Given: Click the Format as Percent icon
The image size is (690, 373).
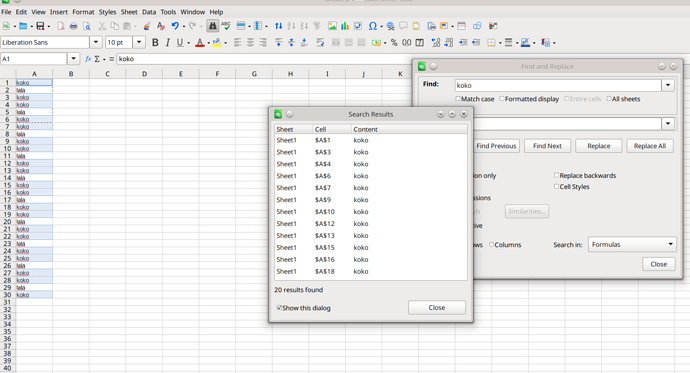Looking at the screenshot, I should 394,43.
